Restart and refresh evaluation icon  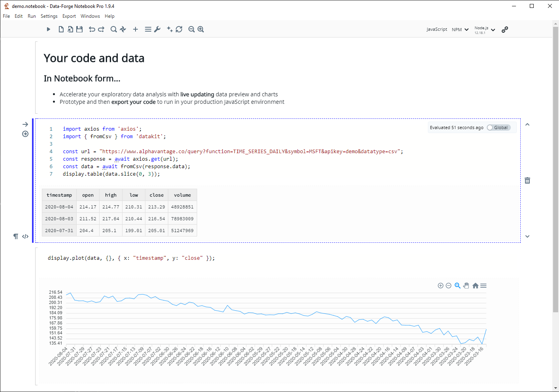(179, 29)
